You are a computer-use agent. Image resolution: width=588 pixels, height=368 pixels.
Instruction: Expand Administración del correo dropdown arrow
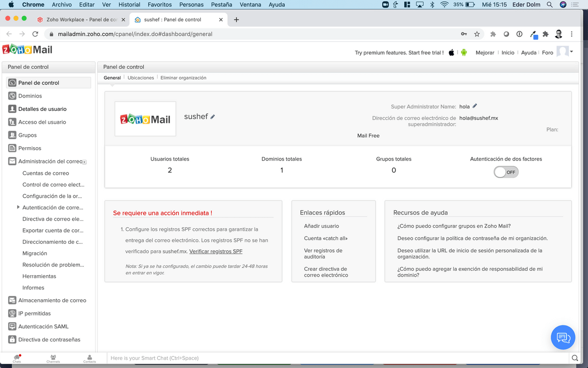coord(85,162)
